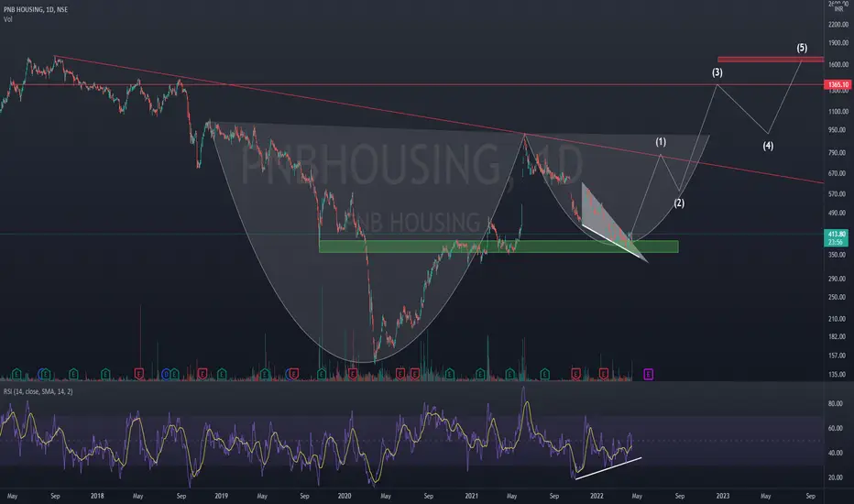Click the red earnings marker just after 2020

[x=353, y=374]
